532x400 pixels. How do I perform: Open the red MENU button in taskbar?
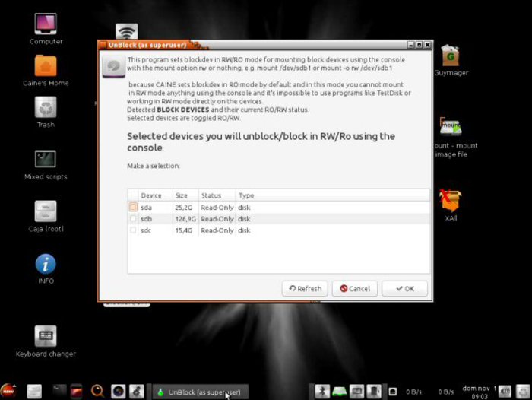(9, 391)
